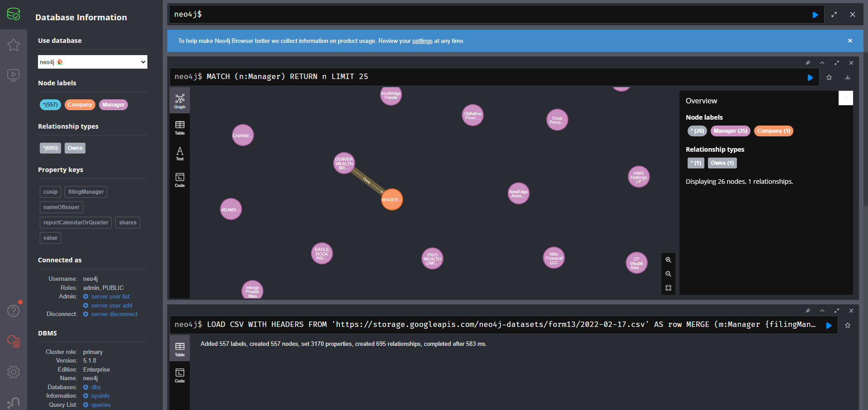Switch to Graph view in Manager frame
The width and height of the screenshot is (868, 410).
click(x=180, y=101)
